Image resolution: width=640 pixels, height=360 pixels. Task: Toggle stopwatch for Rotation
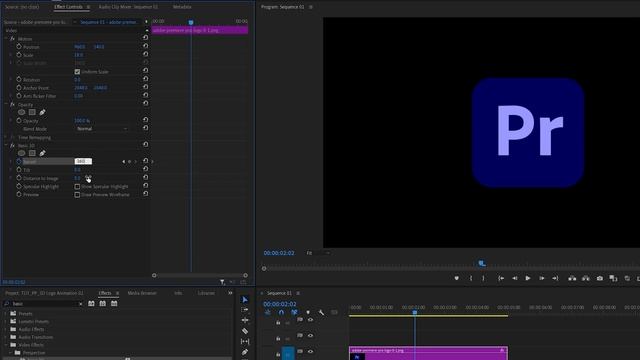tap(19, 79)
